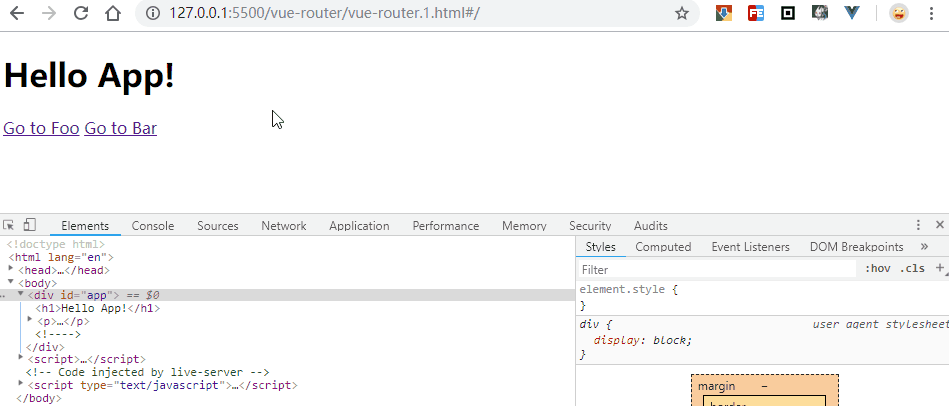The height and width of the screenshot is (406, 949).
Task: Expand the script type=text/javascript node
Action: coord(21,384)
